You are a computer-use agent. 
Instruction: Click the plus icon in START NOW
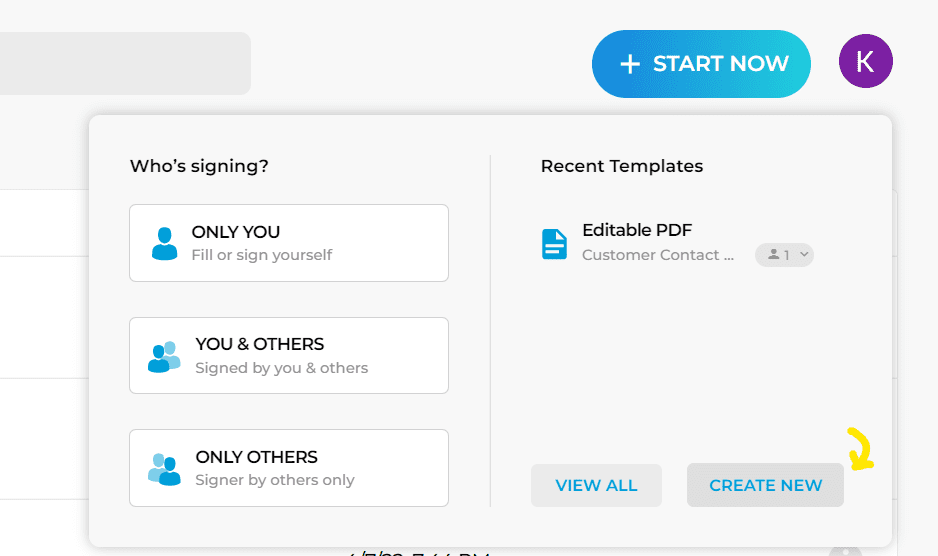(630, 64)
